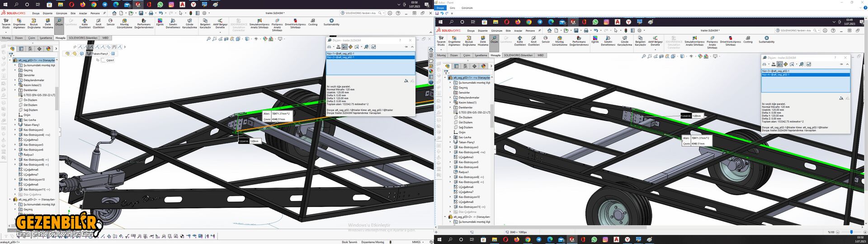The width and height of the screenshot is (868, 244).
Task: Click the Paint zoom slider
Action: [851, 232]
